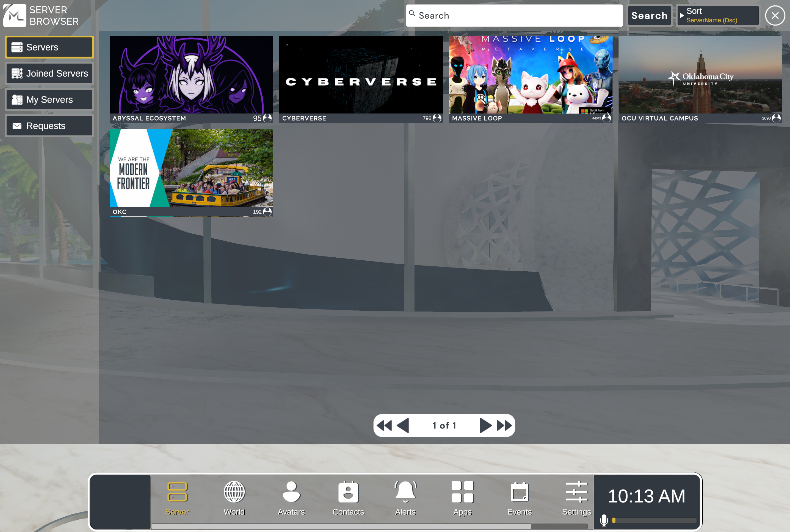790x532 pixels.
Task: Click the bottom menu bar horizontal scrollbar
Action: 369,526
